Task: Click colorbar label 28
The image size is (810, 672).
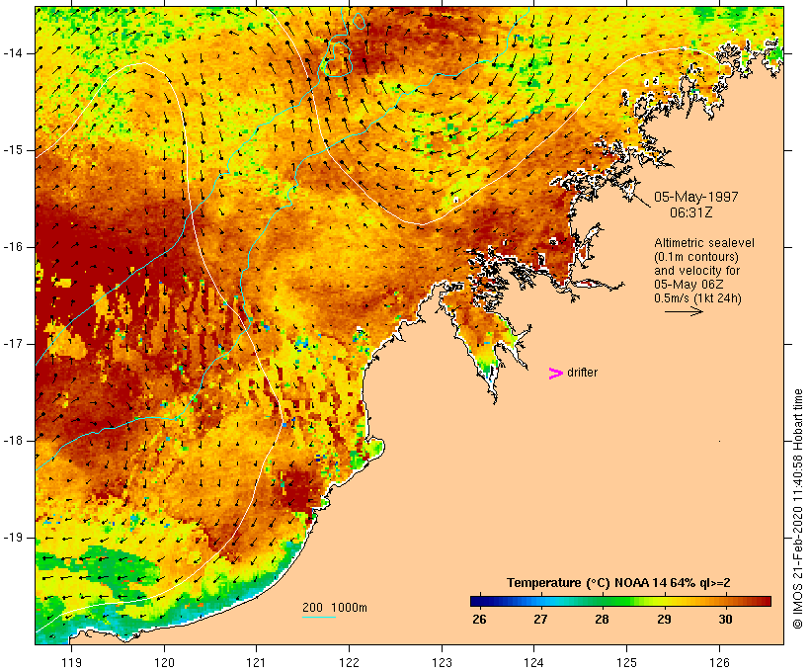Action: [x=602, y=619]
